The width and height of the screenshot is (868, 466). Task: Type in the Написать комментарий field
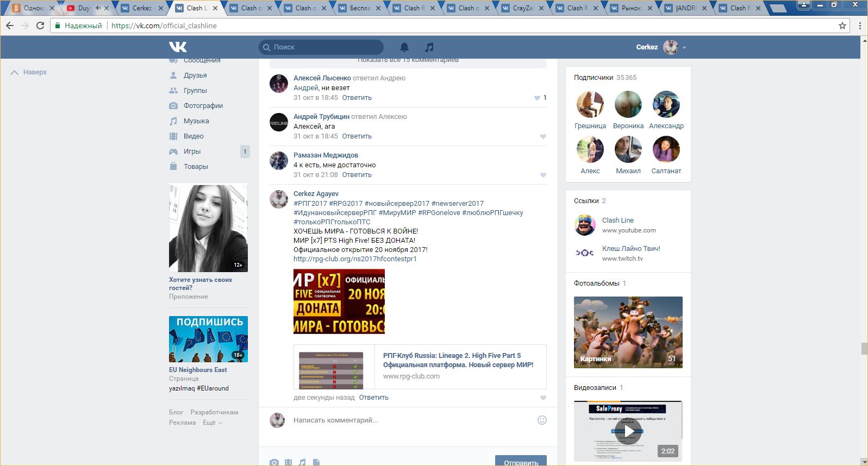click(x=408, y=420)
